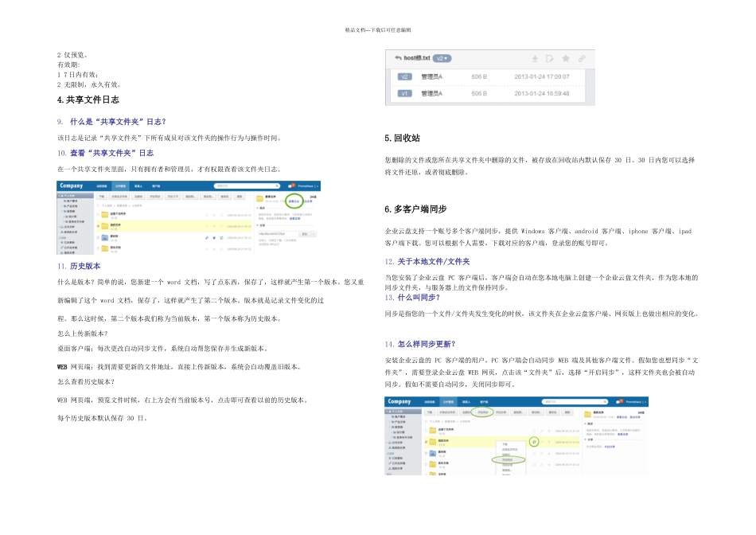Click 606 B in the v2 row
756x535 pixels.
tap(479, 76)
